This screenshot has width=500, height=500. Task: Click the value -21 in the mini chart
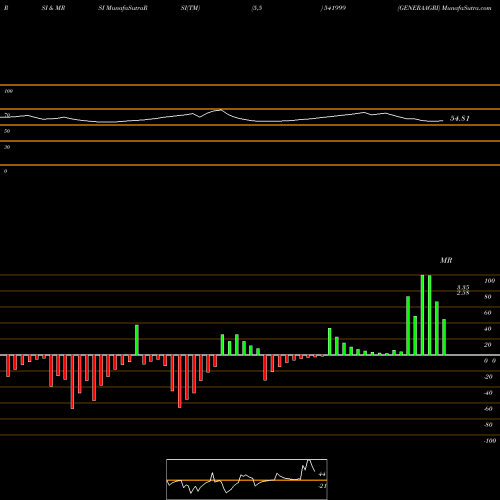coord(322,486)
